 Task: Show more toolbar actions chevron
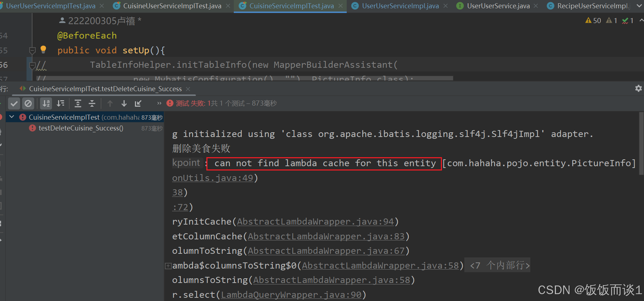pos(159,103)
